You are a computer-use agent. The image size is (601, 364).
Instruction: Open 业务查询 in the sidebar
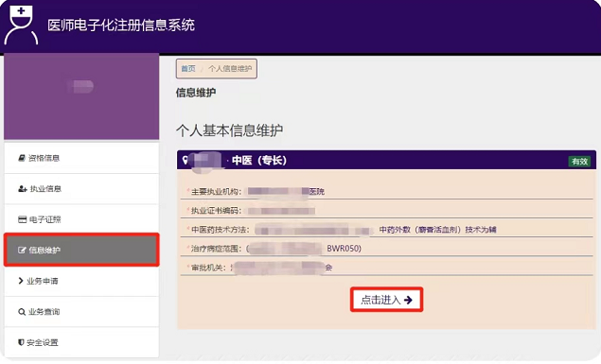tap(81, 312)
